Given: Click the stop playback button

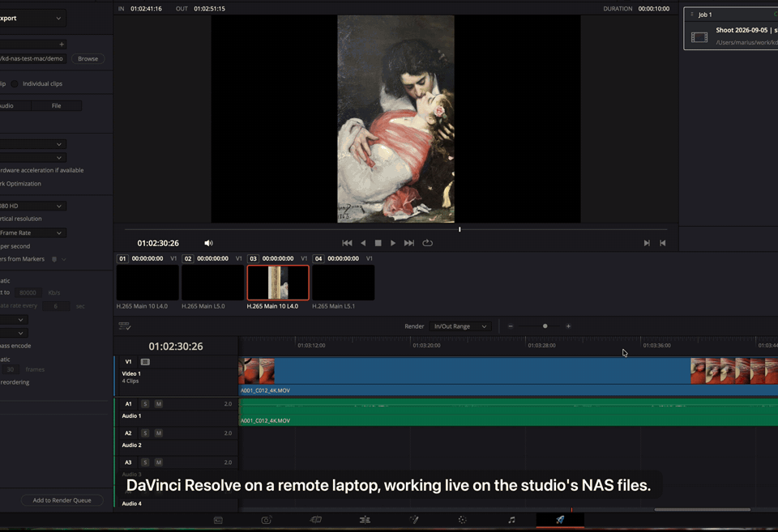Looking at the screenshot, I should click(378, 243).
